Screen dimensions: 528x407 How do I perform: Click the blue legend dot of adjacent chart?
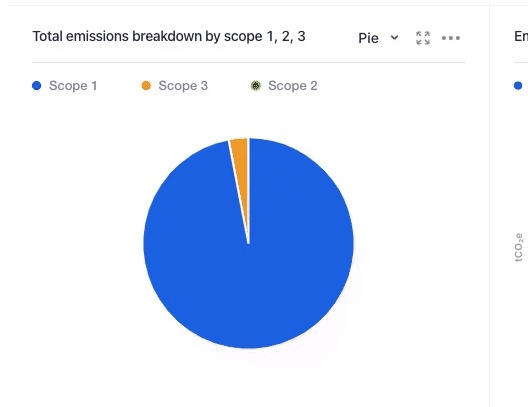click(518, 86)
